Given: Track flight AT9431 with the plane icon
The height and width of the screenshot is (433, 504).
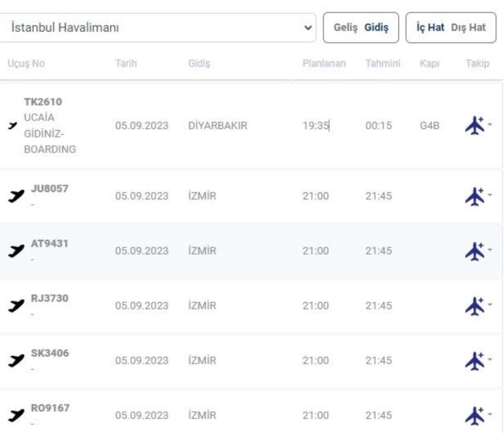Looking at the screenshot, I should point(475,250).
